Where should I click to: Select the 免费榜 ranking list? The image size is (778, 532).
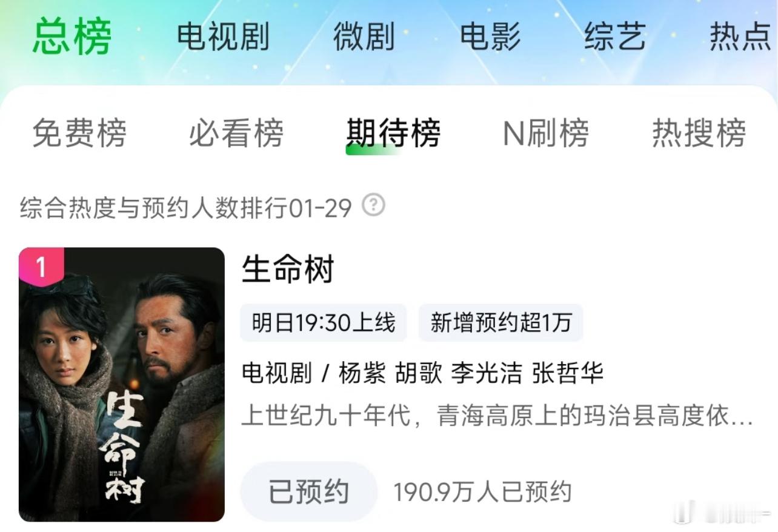(79, 133)
